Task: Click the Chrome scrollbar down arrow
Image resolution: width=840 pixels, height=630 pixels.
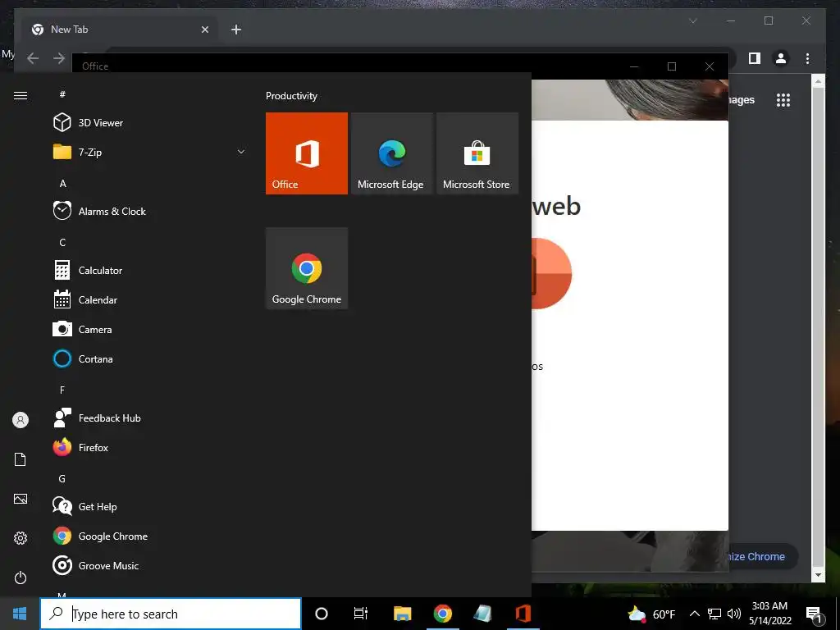Action: pyautogui.click(x=818, y=575)
